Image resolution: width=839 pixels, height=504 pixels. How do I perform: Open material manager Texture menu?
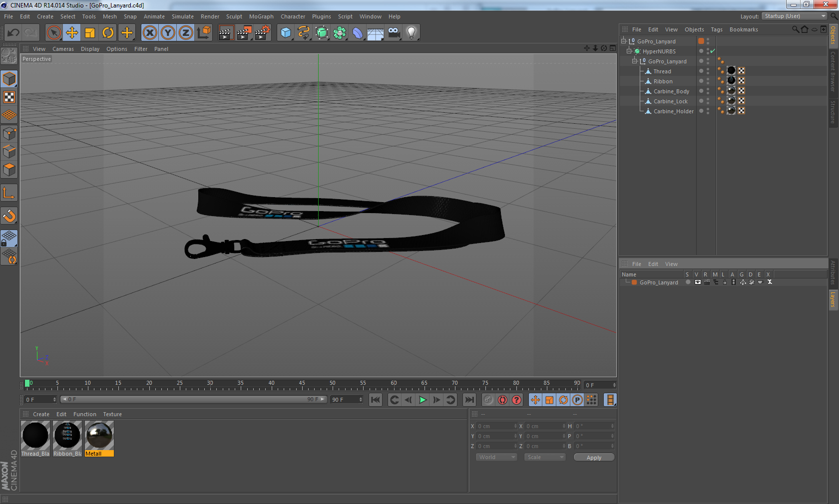click(112, 414)
